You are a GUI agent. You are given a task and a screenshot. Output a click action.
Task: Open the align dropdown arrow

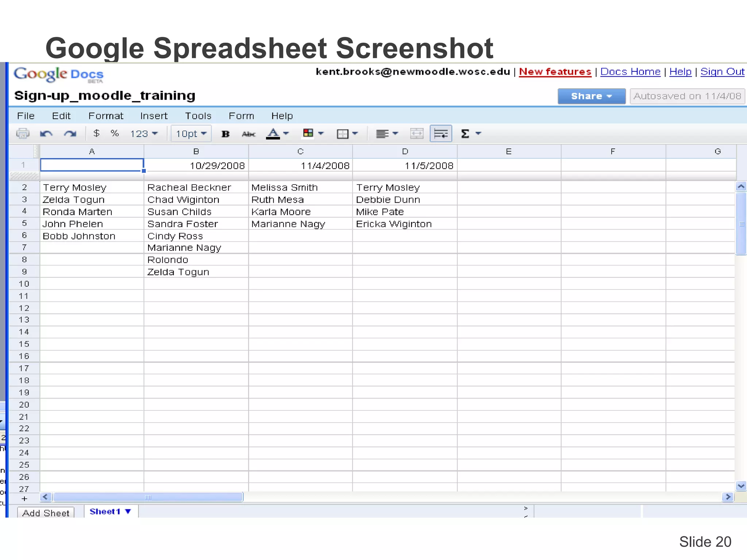pos(395,133)
